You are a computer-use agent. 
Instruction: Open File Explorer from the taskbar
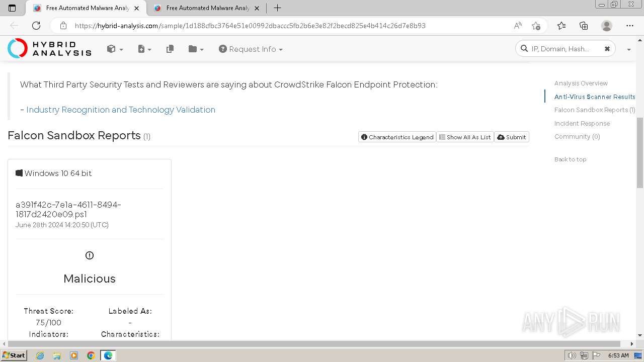point(57,355)
